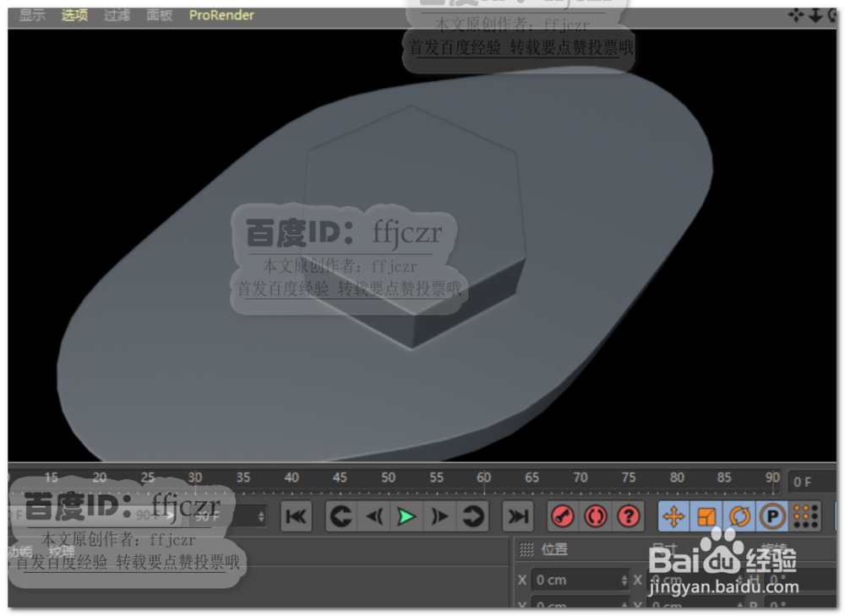Open the 选项 viewport menu
845x616 pixels.
[x=74, y=15]
